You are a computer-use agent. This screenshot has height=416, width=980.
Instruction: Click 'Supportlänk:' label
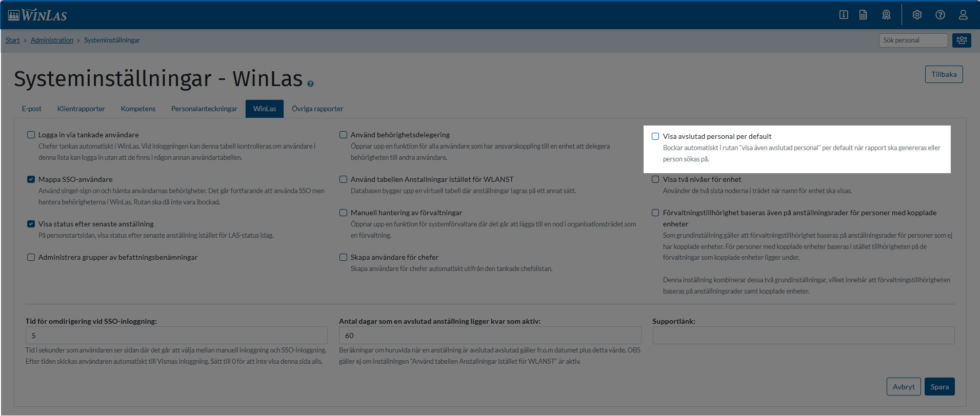click(x=674, y=321)
